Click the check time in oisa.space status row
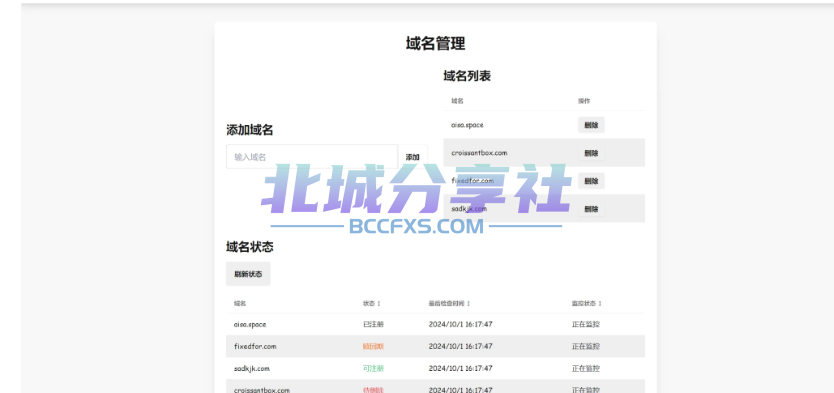Screen dimensions: 834x393 coord(461,324)
